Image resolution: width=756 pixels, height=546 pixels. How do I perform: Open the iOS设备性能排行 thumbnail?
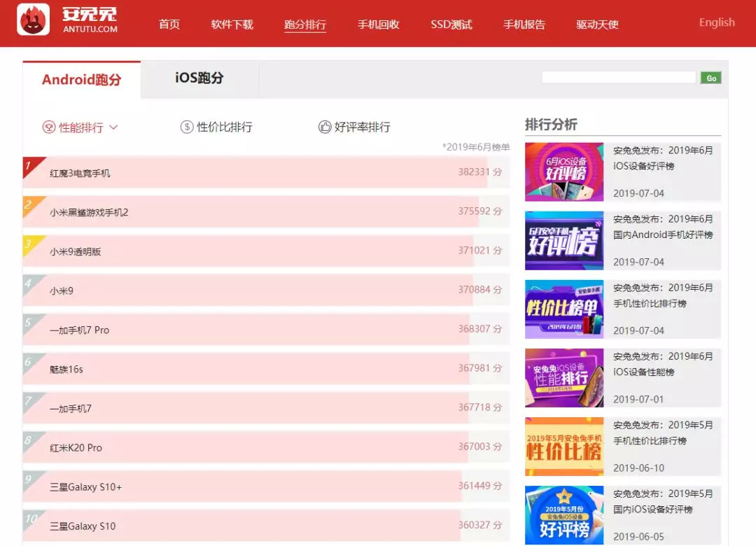pos(564,378)
